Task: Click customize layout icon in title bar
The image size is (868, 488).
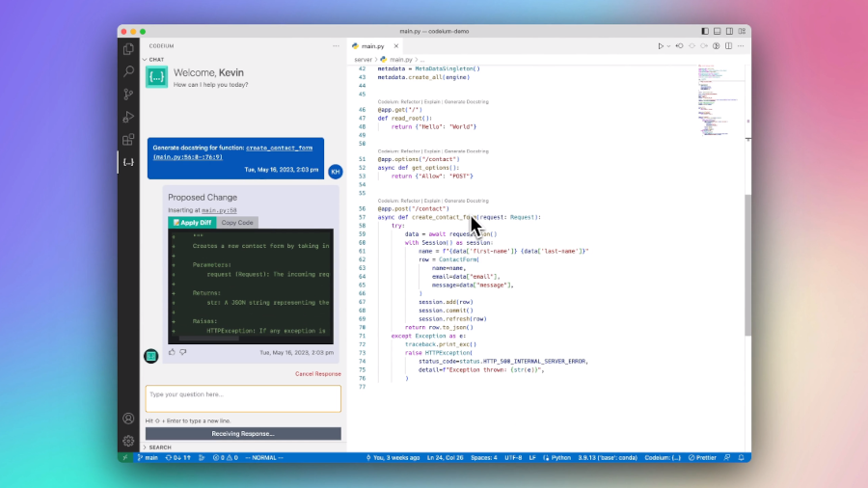Action: pos(742,32)
